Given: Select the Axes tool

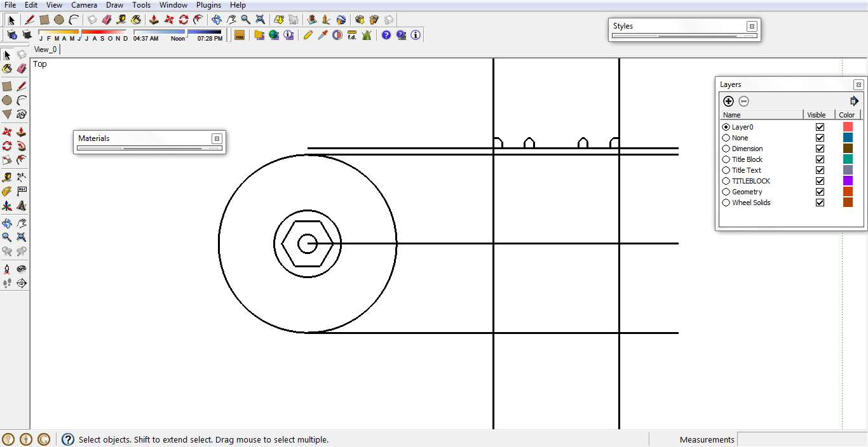Looking at the screenshot, I should (7, 206).
